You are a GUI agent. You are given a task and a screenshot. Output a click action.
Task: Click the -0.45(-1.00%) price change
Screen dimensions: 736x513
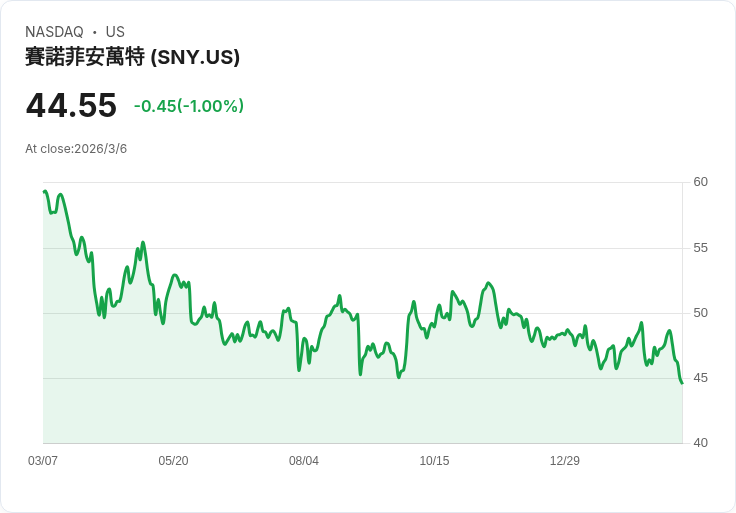[x=189, y=106]
